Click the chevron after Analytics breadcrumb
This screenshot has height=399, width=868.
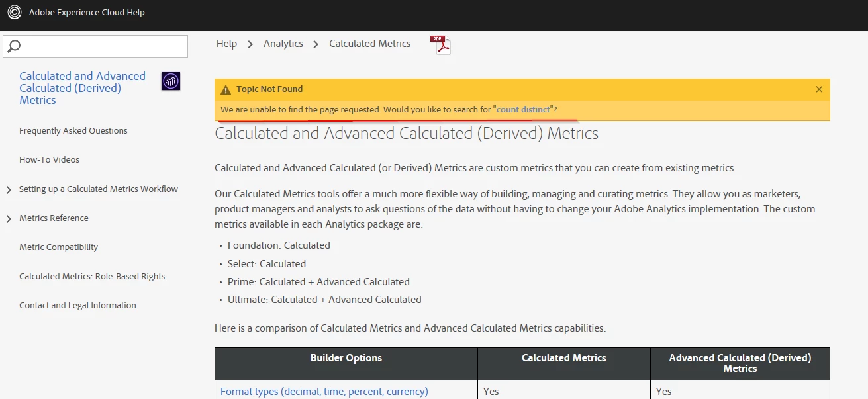point(316,44)
